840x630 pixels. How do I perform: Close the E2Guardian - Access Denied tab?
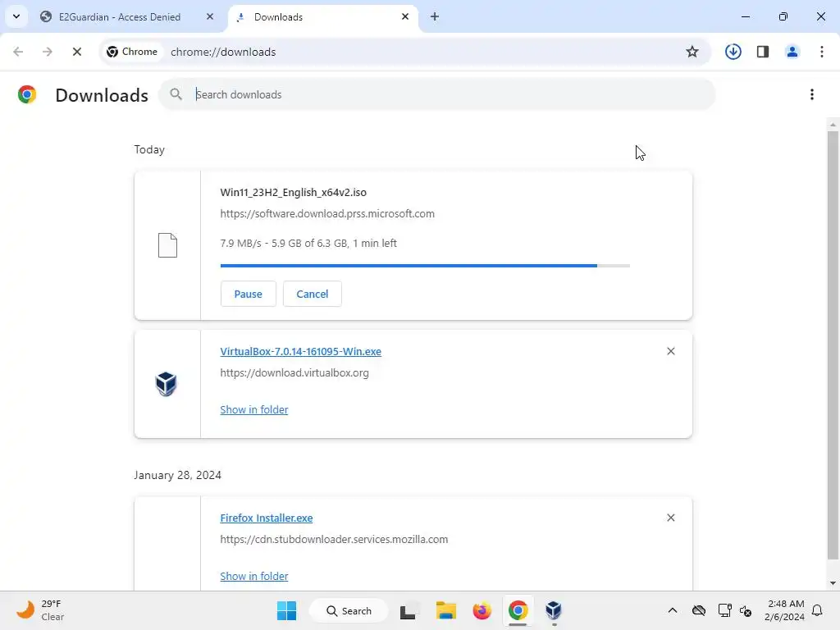209,16
